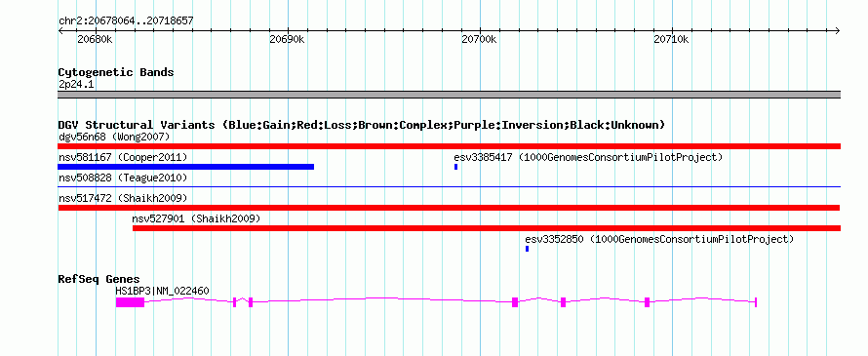868x356 pixels.
Task: Select the small blue esv3352850 marker
Action: pyautogui.click(x=528, y=249)
